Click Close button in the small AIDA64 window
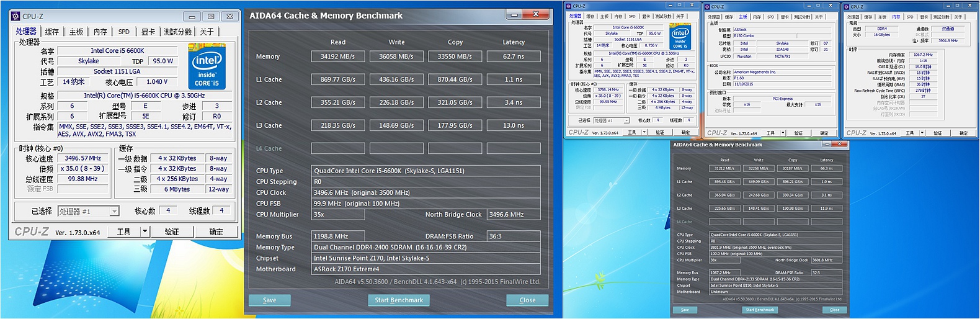This screenshot has width=980, height=319. 835,310
